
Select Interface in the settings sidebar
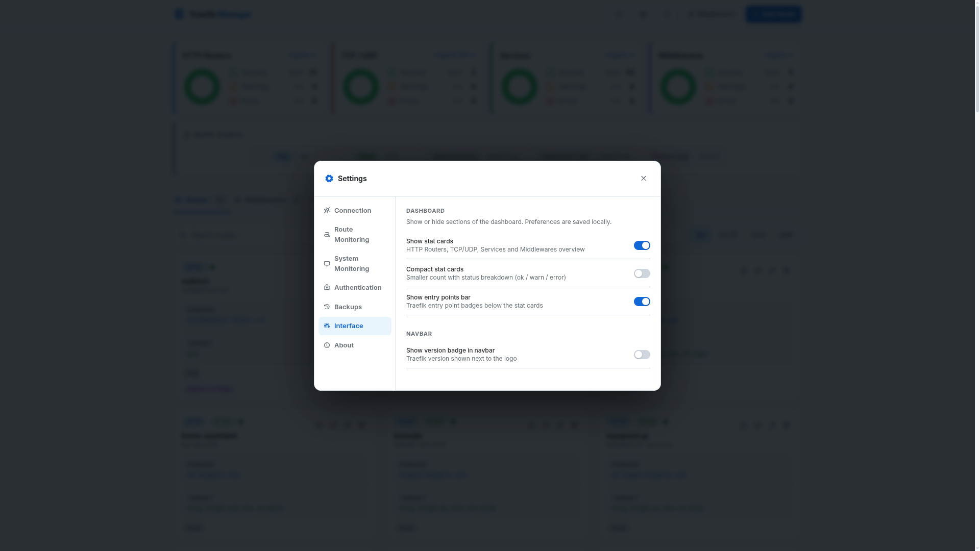[349, 325]
